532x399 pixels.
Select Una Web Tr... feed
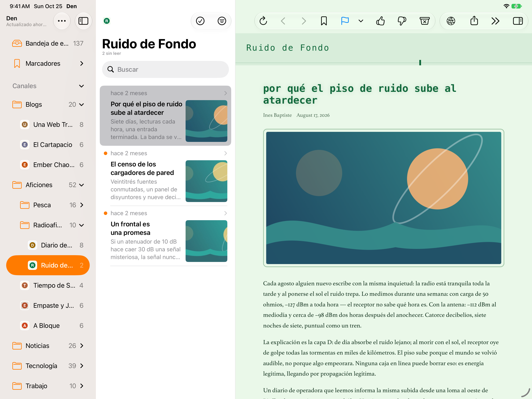[48, 124]
